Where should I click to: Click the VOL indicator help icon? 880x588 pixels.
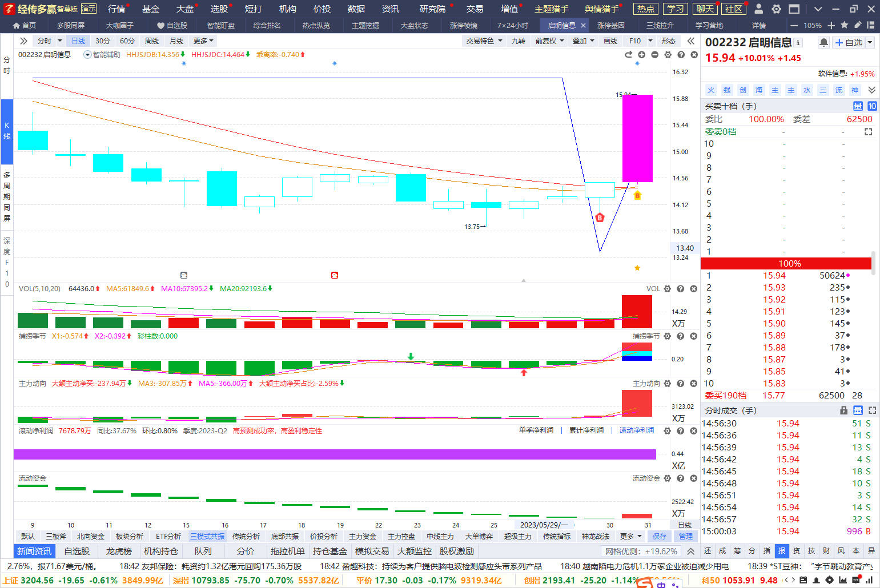[x=680, y=289]
